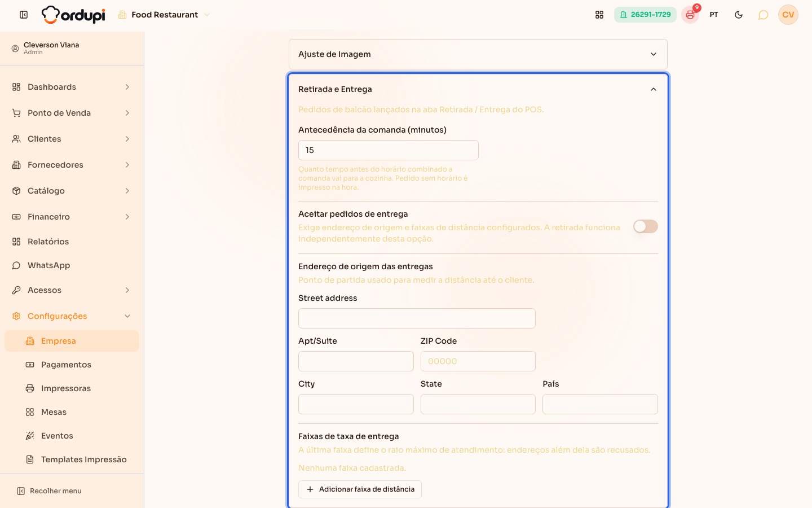Viewport: 812px width, 508px height.
Task: Open the Fornecedores menu item
Action: click(72, 165)
